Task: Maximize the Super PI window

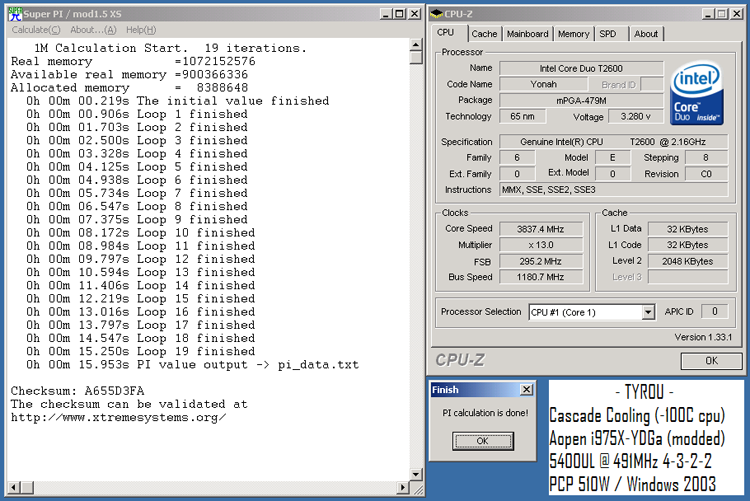Action: [399, 14]
